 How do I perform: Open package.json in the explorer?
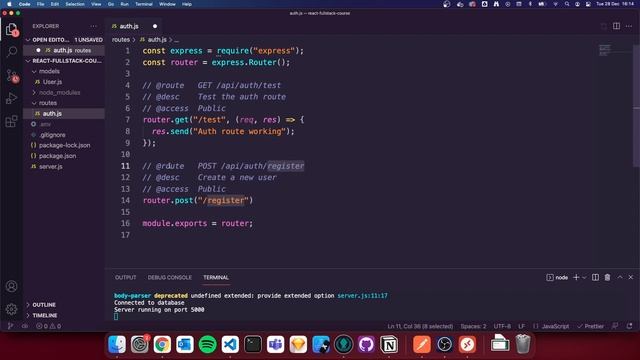[x=57, y=156]
